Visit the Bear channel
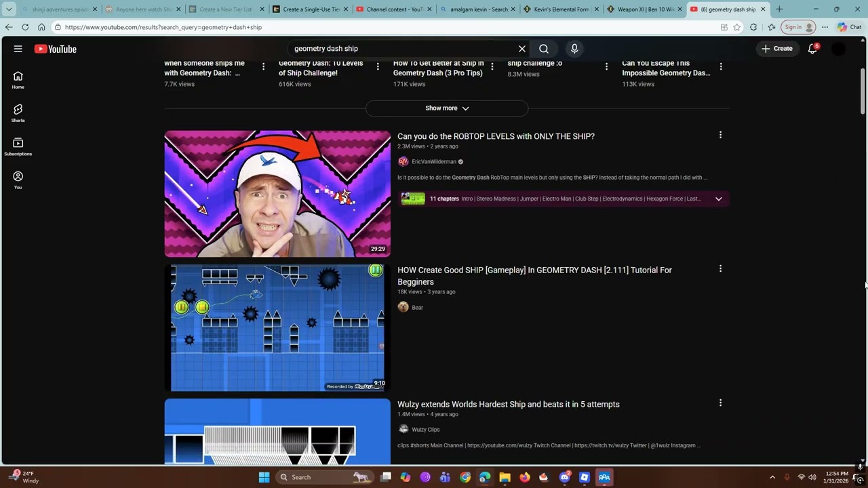868x488 pixels. click(x=417, y=308)
